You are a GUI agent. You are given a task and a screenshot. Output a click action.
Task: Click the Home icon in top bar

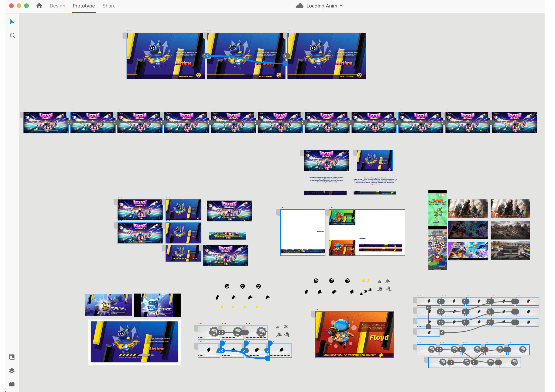39,6
